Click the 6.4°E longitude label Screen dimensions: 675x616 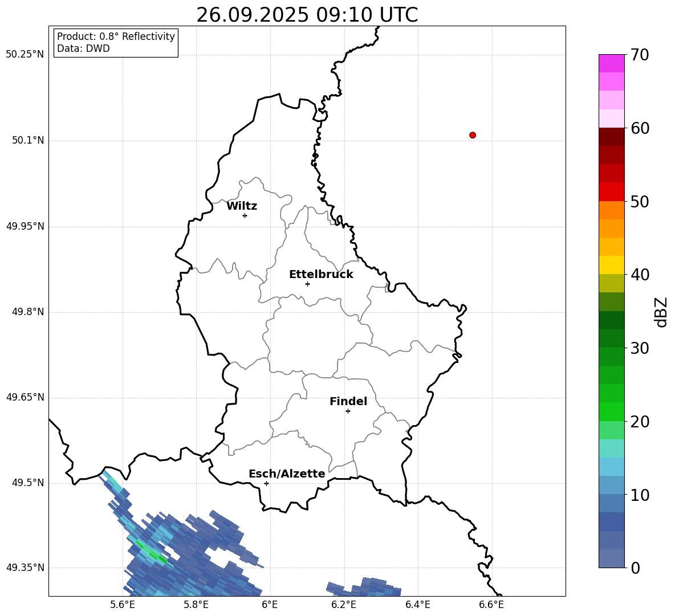417,605
